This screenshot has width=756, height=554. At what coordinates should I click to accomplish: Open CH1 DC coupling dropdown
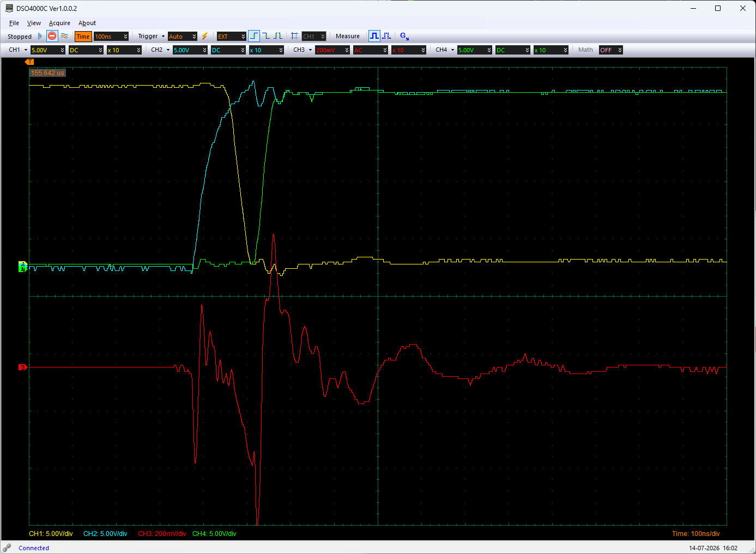tap(86, 50)
